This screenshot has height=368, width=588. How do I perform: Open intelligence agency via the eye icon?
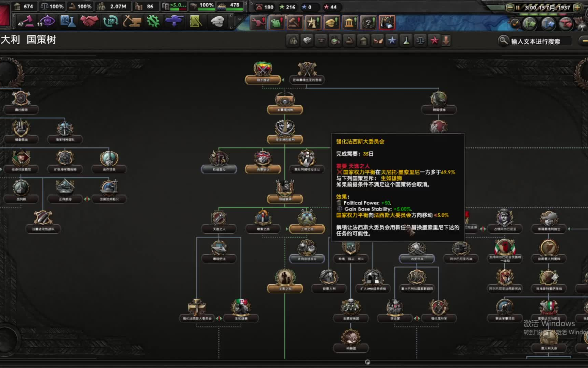(47, 21)
